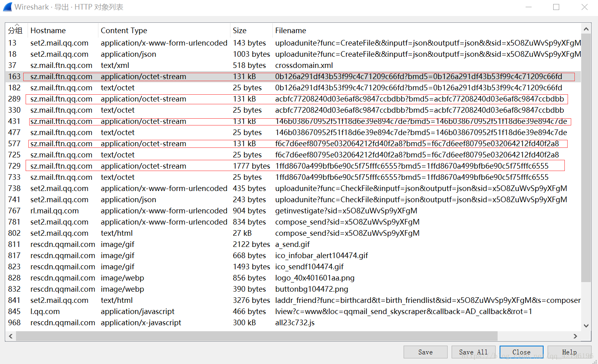This screenshot has height=364, width=598.
Task: Click the Close button at bottom
Action: 521,352
